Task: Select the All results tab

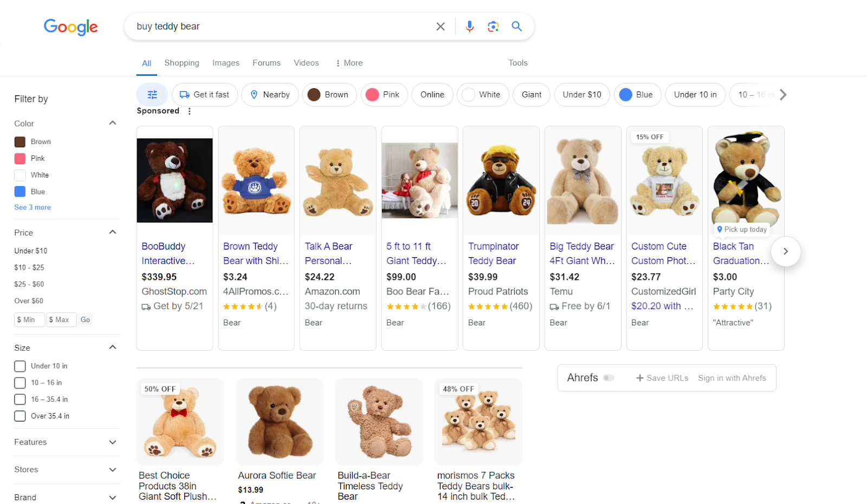Action: [x=146, y=63]
